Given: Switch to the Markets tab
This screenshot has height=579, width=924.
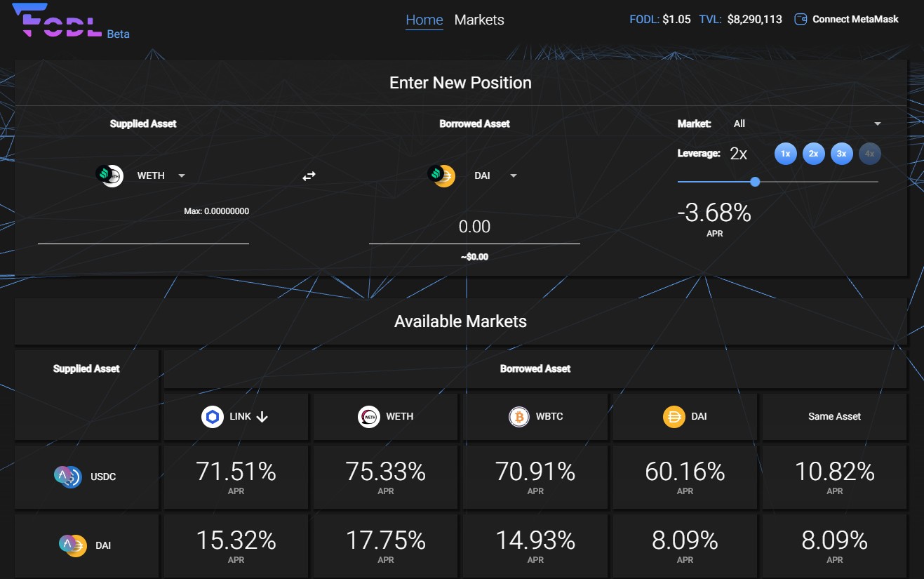Looking at the screenshot, I should point(479,20).
